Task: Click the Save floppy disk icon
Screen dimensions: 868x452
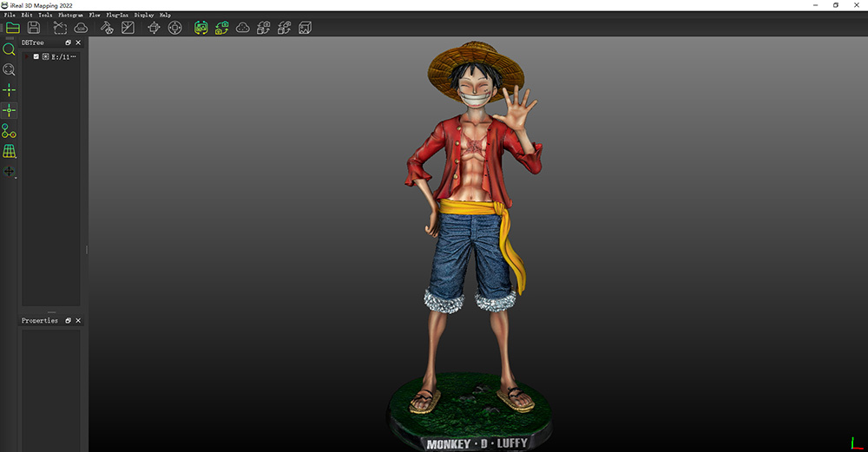Action: (x=34, y=28)
